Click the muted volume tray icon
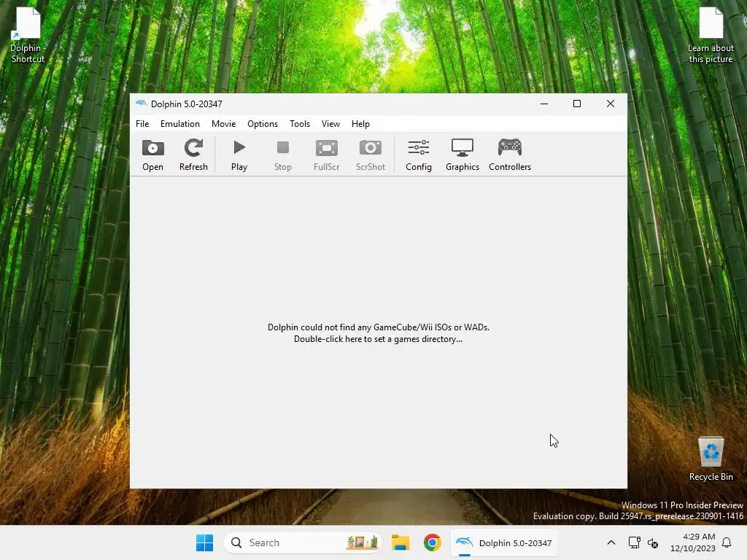Screen dimensions: 747x560 coord(653,542)
